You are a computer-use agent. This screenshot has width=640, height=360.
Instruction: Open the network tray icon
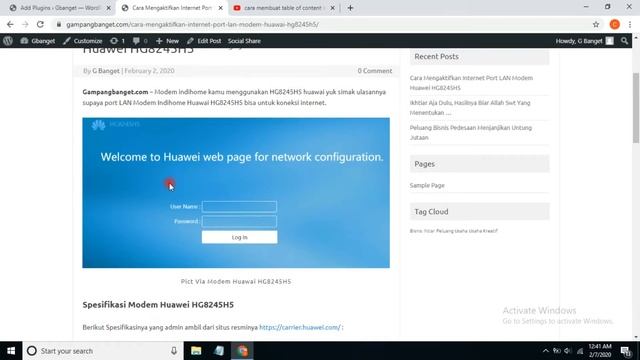point(580,351)
